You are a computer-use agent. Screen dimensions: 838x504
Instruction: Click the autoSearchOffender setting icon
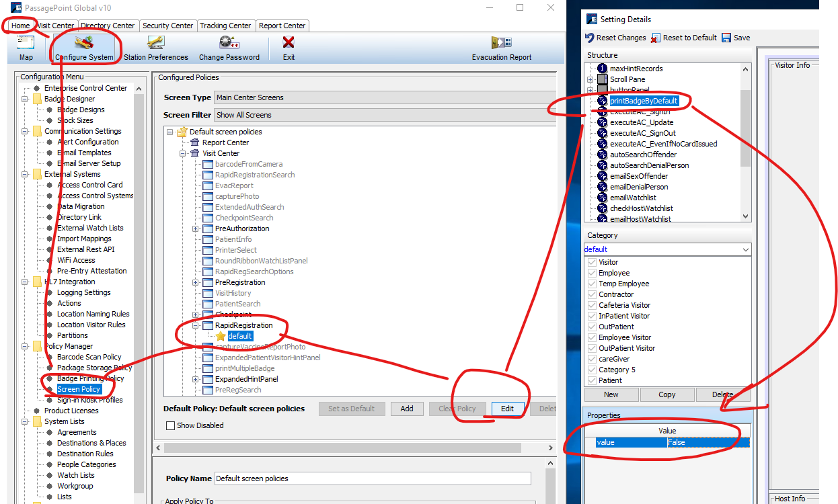pyautogui.click(x=602, y=155)
